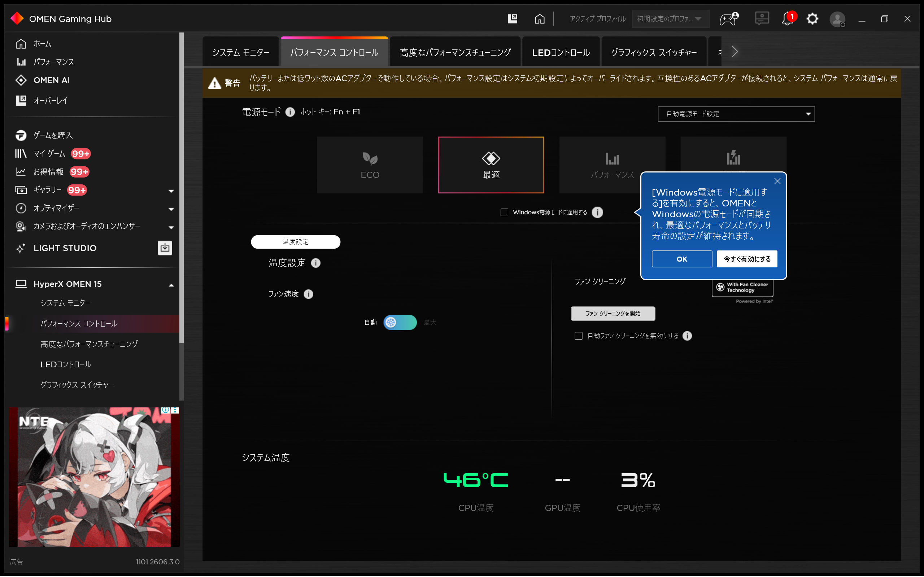Open the 自動電源モード設定 dropdown
The image size is (924, 577).
pos(736,114)
